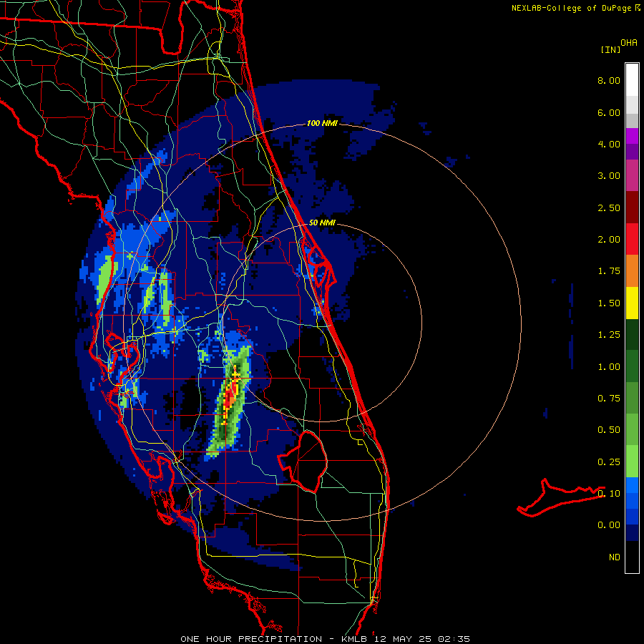Click the 2.00 legend value
This screenshot has width=644, height=644.
609,240
